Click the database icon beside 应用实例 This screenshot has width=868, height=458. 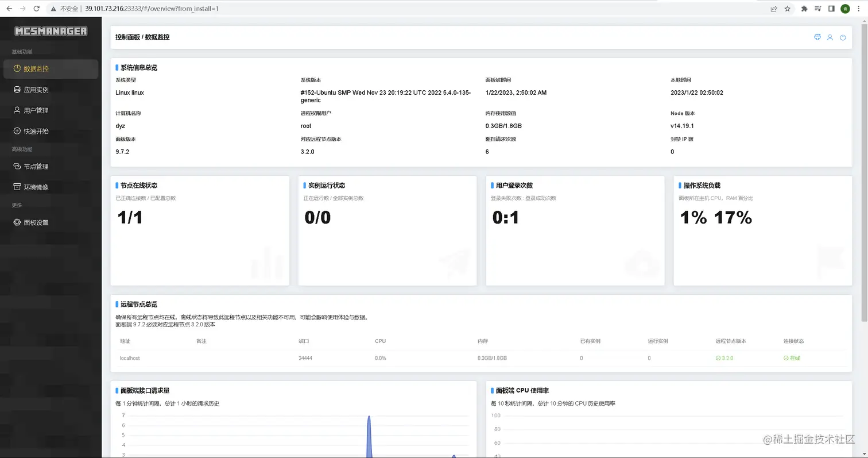[x=17, y=90]
